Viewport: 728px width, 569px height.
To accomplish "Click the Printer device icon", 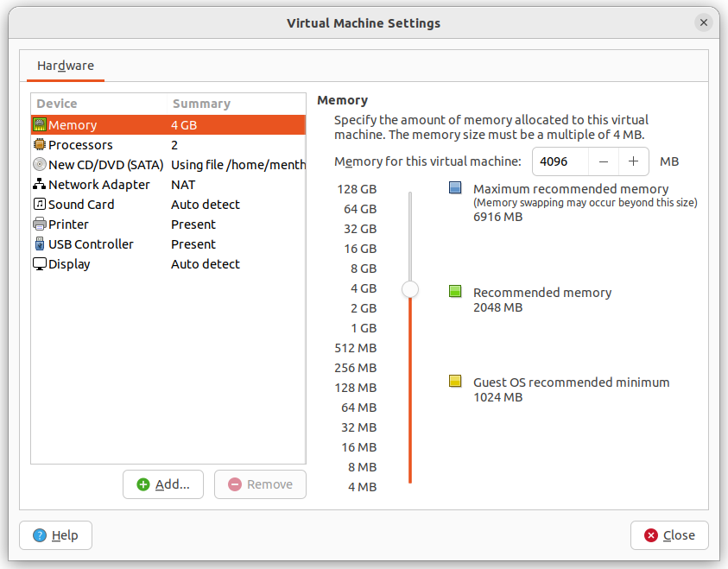I will tap(40, 224).
